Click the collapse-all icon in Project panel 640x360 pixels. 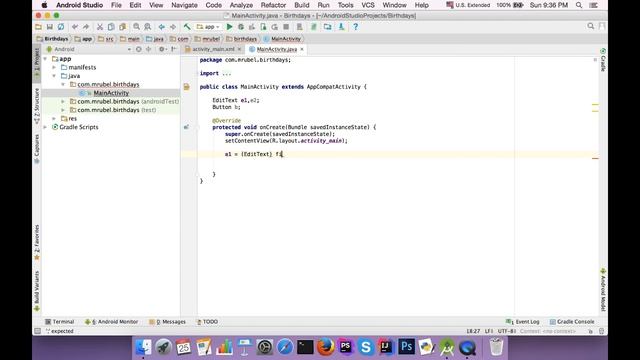149,49
